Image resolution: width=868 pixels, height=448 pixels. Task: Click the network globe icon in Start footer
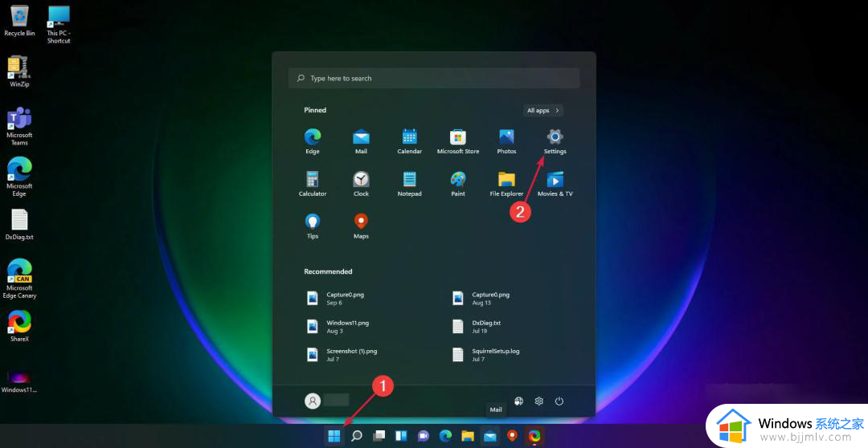click(518, 401)
